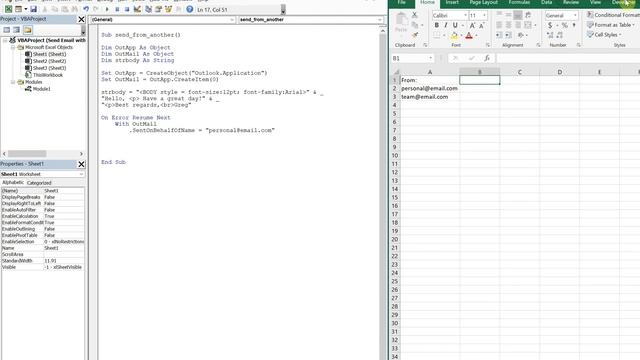Select Module1 in project tree
The image size is (640, 360).
pyautogui.click(x=42, y=89)
